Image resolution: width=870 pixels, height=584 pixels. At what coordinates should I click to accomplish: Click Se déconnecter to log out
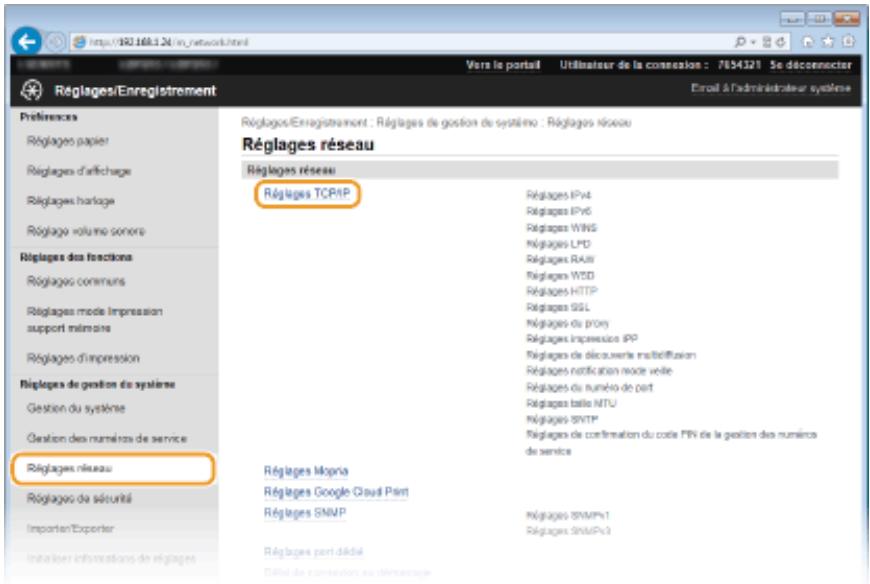(x=811, y=65)
